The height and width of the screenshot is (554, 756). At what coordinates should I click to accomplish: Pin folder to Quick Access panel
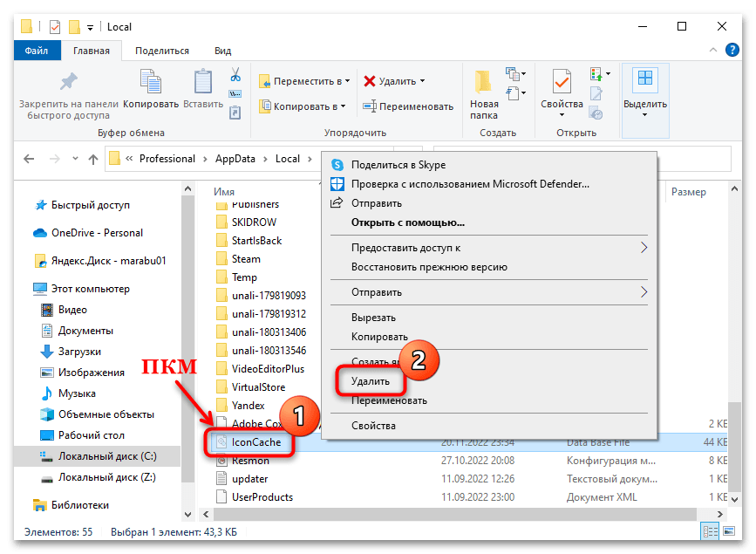tap(68, 94)
